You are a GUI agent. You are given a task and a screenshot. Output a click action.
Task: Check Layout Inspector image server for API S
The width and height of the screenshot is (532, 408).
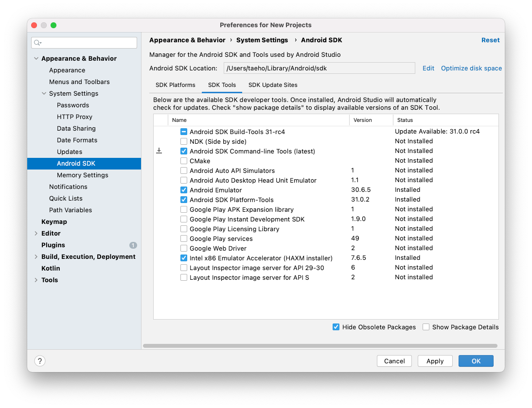coord(183,277)
